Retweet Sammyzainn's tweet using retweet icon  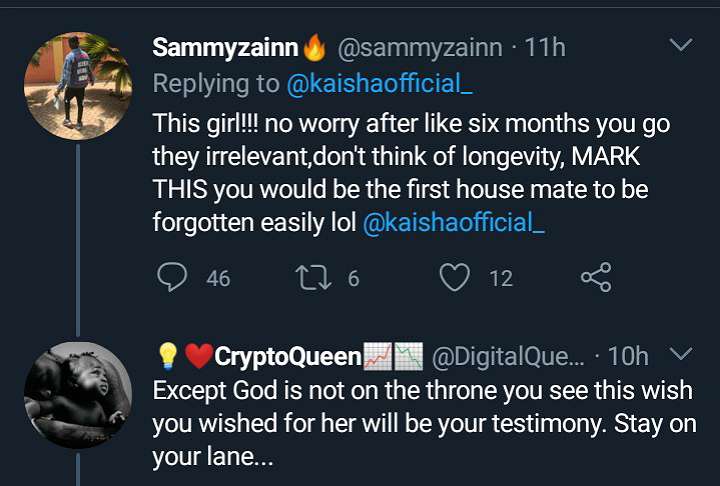[317, 278]
